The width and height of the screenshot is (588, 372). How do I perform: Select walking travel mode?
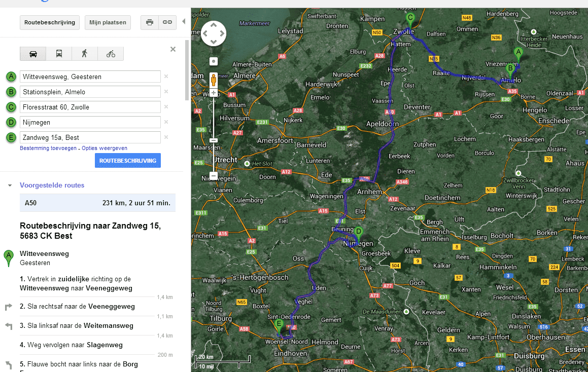85,54
